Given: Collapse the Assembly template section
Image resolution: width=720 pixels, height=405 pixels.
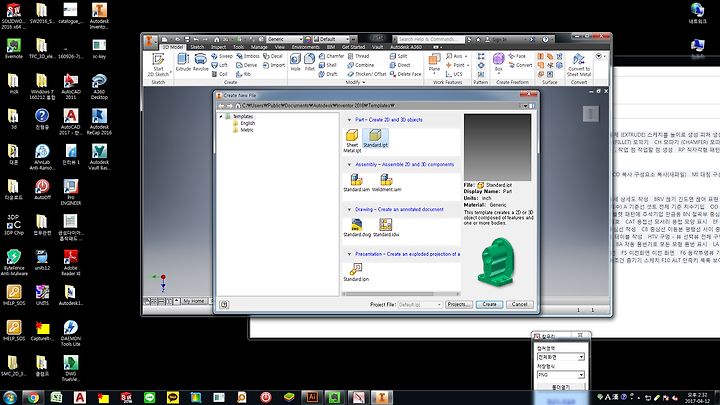Looking at the screenshot, I should tap(349, 164).
